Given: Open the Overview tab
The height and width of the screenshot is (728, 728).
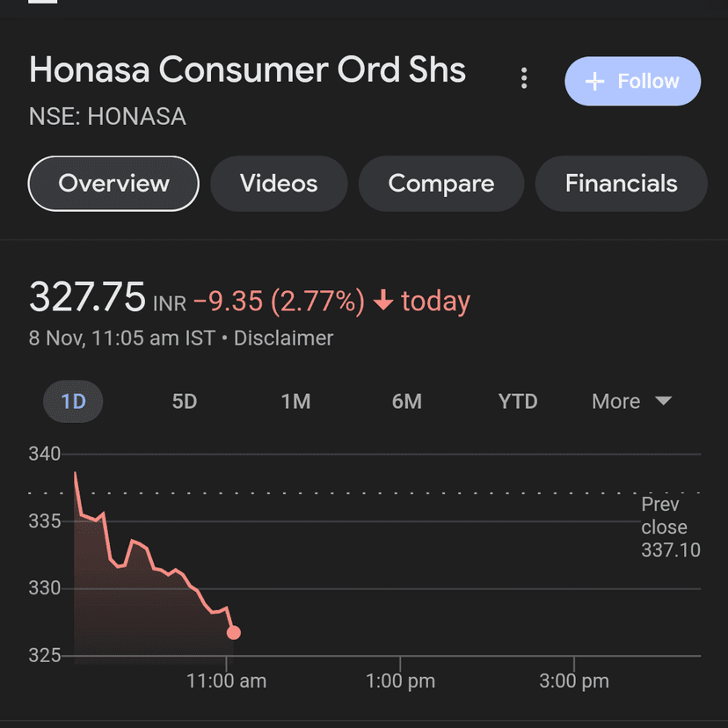Looking at the screenshot, I should coord(113,184).
